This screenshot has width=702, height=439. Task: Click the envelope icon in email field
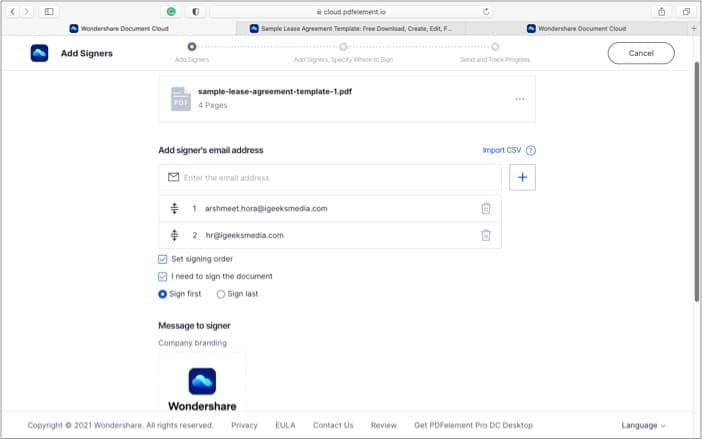tap(173, 177)
